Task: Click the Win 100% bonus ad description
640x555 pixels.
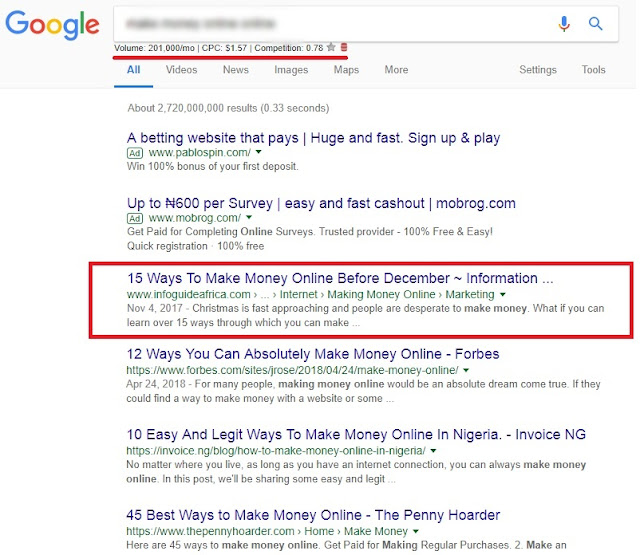Action: pos(213,166)
